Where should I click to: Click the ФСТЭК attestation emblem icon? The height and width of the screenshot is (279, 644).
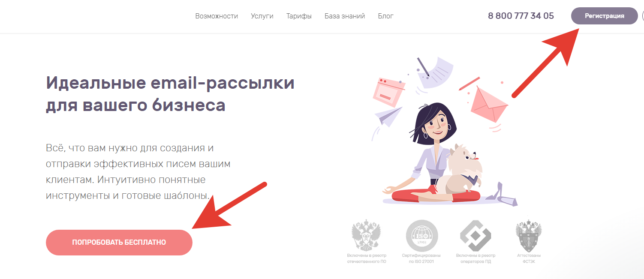point(529,235)
